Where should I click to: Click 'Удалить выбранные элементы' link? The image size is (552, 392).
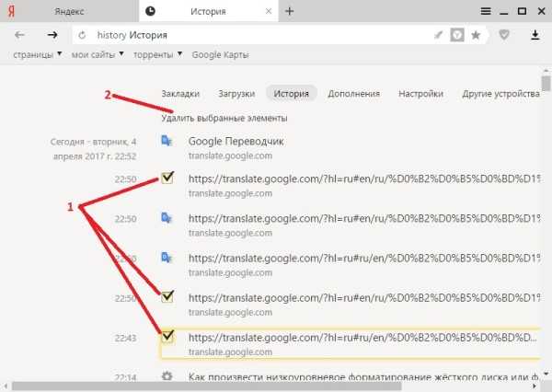click(224, 118)
